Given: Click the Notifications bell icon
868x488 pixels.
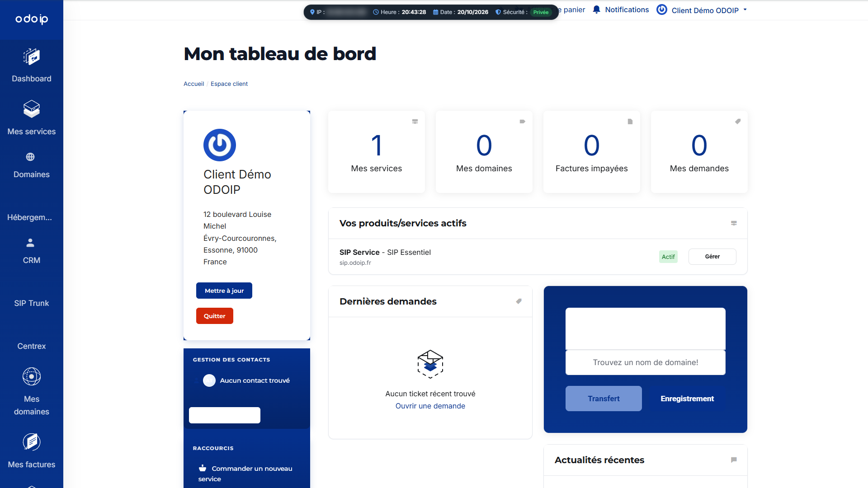Looking at the screenshot, I should [x=596, y=9].
